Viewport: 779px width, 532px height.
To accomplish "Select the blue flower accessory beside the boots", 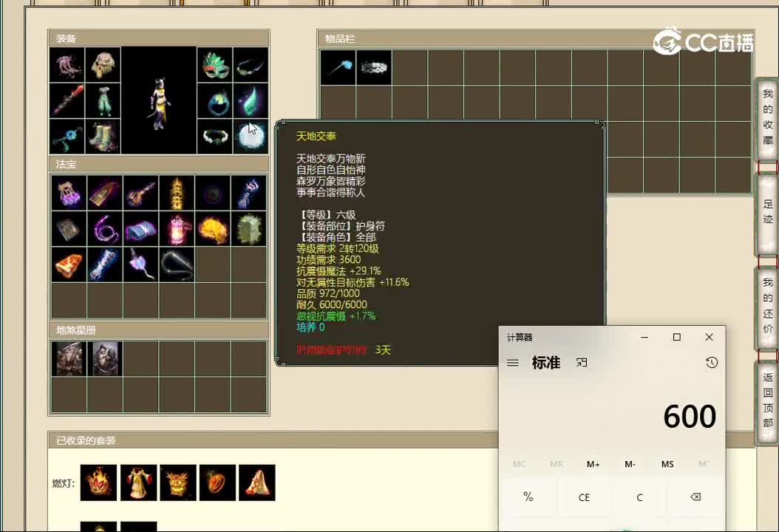I will pos(67,136).
